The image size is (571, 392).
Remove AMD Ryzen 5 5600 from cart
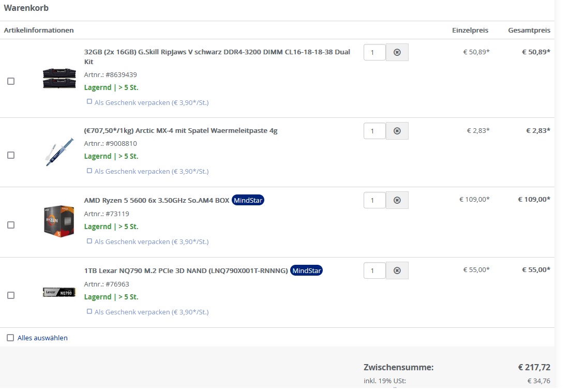click(x=397, y=200)
